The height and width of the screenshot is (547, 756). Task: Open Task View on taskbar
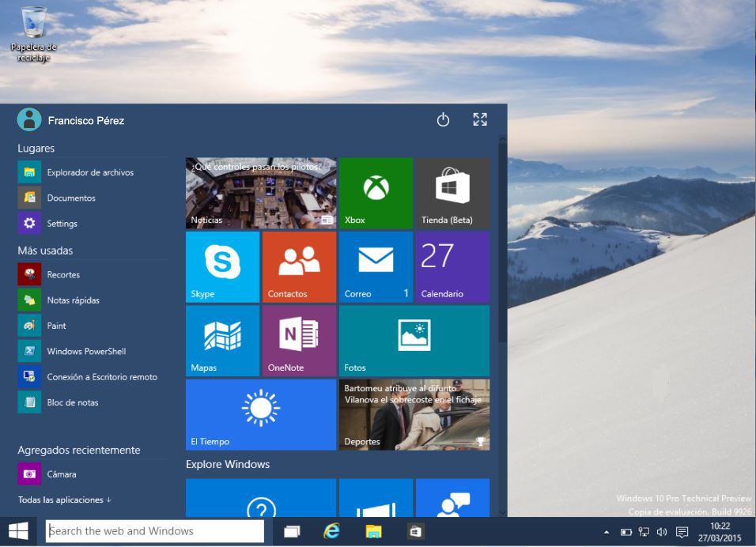pyautogui.click(x=292, y=531)
